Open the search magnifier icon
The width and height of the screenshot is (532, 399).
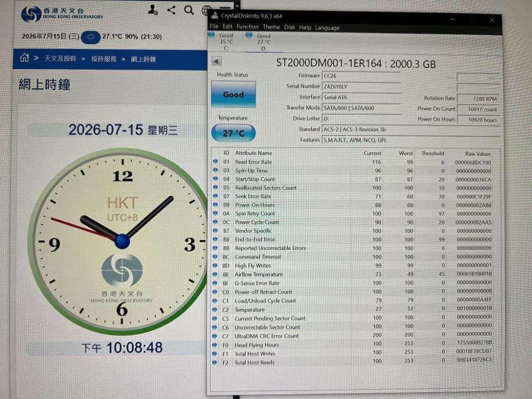tap(189, 10)
